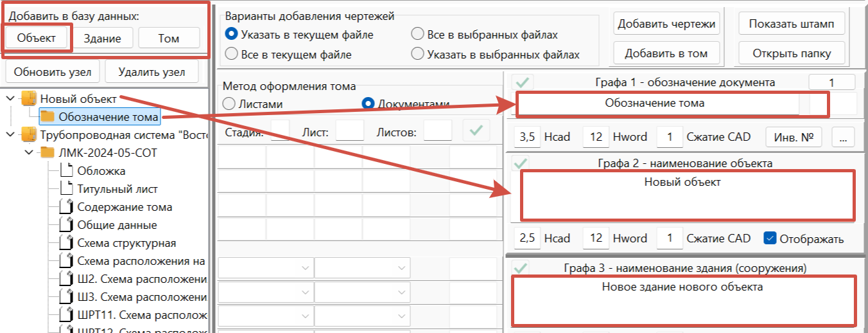
Task: Click Графа 1 number field showing 1
Action: pyautogui.click(x=831, y=82)
